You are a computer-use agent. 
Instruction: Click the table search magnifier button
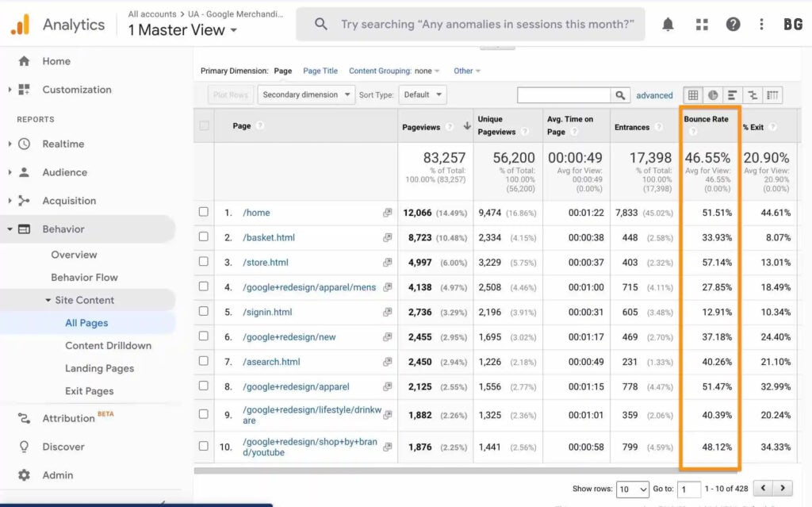620,95
